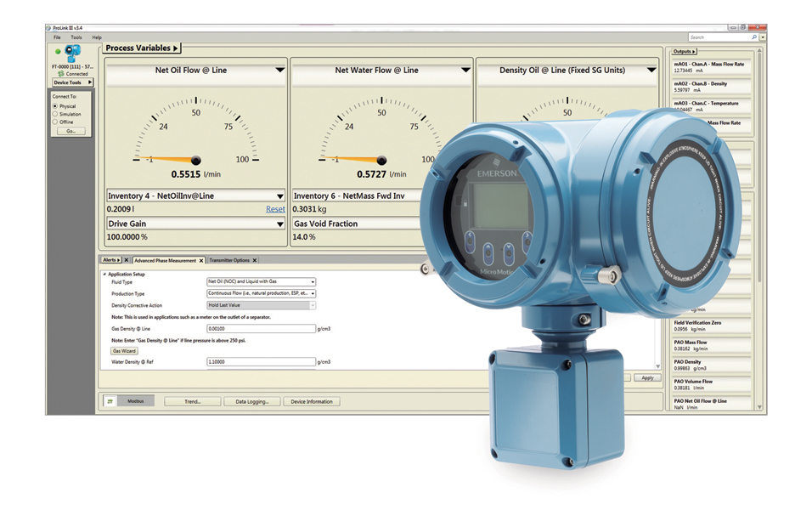Click the Reset link for Inventory 4
The image size is (812, 510).
point(275,209)
